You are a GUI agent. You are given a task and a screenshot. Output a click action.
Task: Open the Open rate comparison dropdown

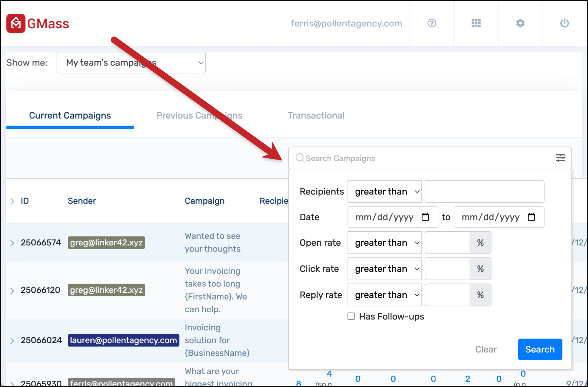tap(385, 243)
